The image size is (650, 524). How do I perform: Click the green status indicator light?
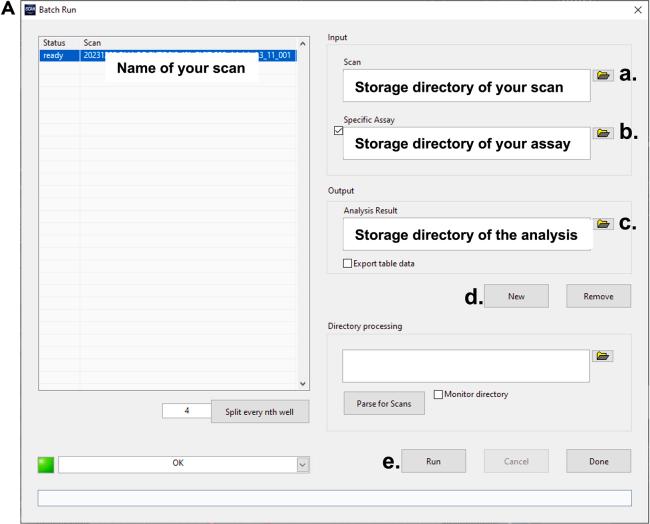coord(45,465)
